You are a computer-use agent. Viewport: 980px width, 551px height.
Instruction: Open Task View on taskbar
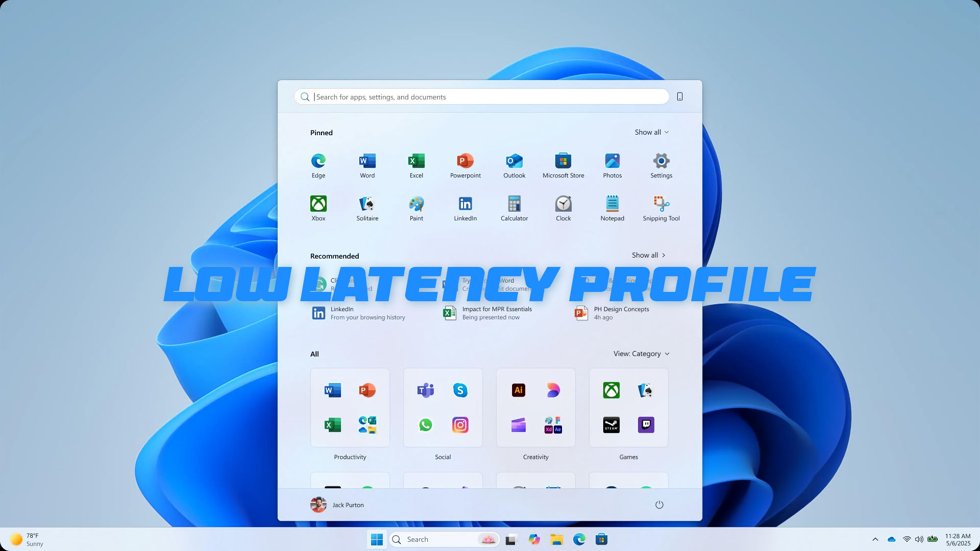(x=512, y=539)
